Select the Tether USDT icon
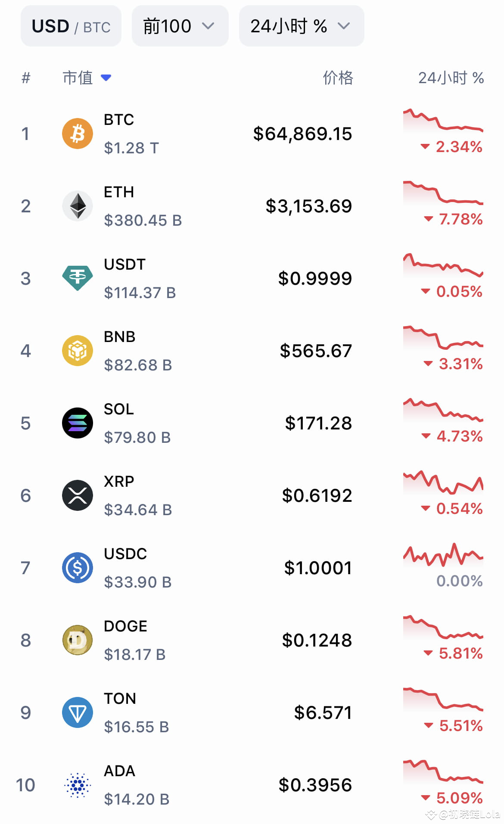Screen dimensions: 504x824 click(78, 278)
